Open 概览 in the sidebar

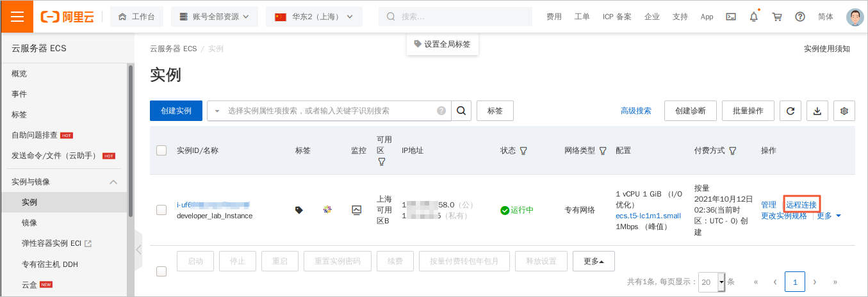point(19,74)
